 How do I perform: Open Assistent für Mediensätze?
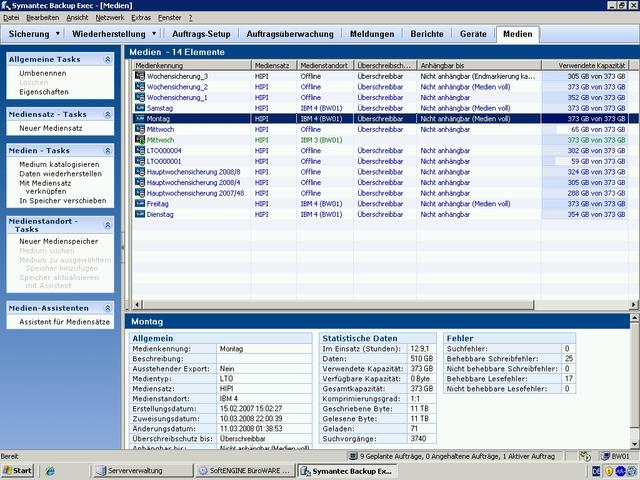coord(64,322)
